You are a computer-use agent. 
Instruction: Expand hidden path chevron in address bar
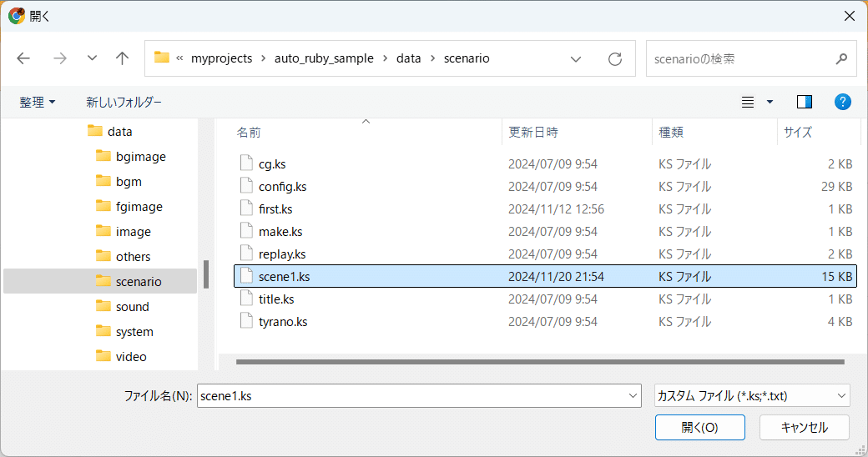click(179, 58)
